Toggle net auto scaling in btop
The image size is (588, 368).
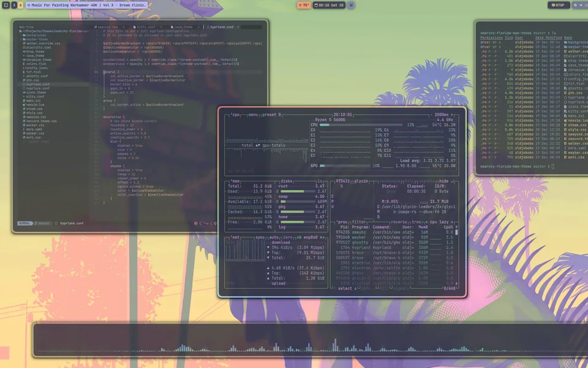coord(274,238)
